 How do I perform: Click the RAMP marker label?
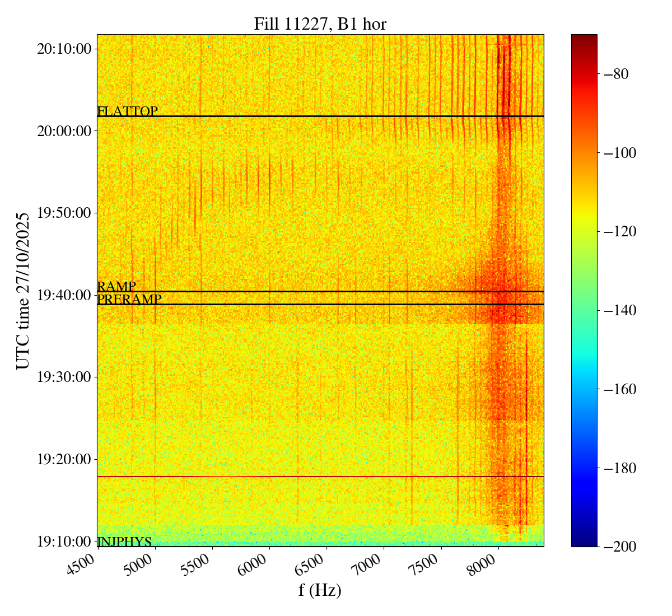tap(116, 287)
